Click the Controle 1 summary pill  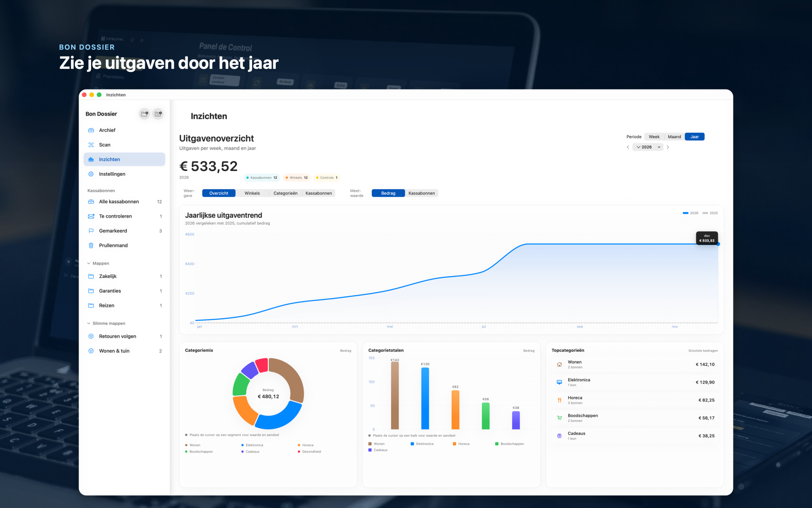pyautogui.click(x=327, y=177)
